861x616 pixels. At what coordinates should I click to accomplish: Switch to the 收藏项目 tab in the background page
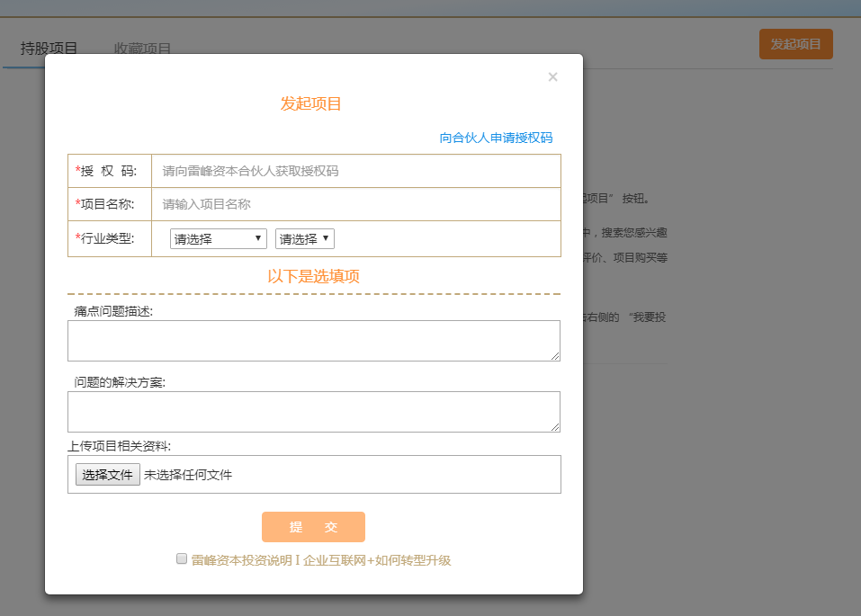(142, 49)
